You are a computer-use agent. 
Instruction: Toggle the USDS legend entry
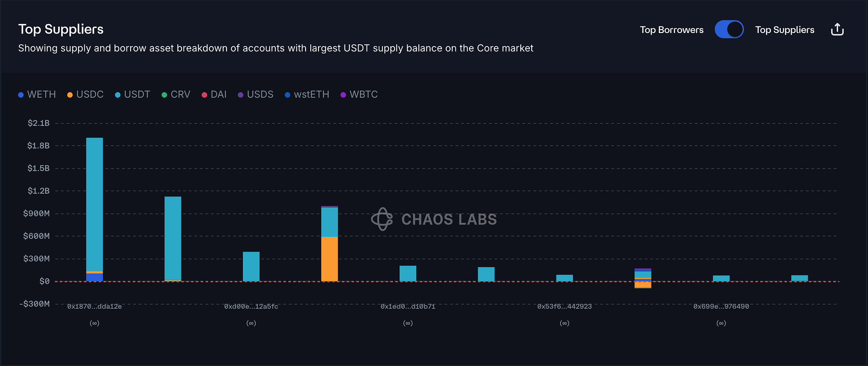(x=256, y=95)
